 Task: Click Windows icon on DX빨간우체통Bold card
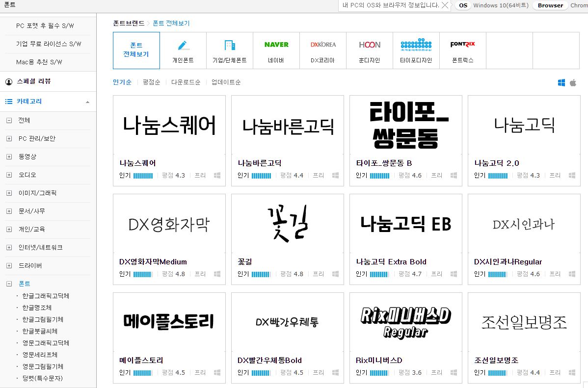coord(335,373)
